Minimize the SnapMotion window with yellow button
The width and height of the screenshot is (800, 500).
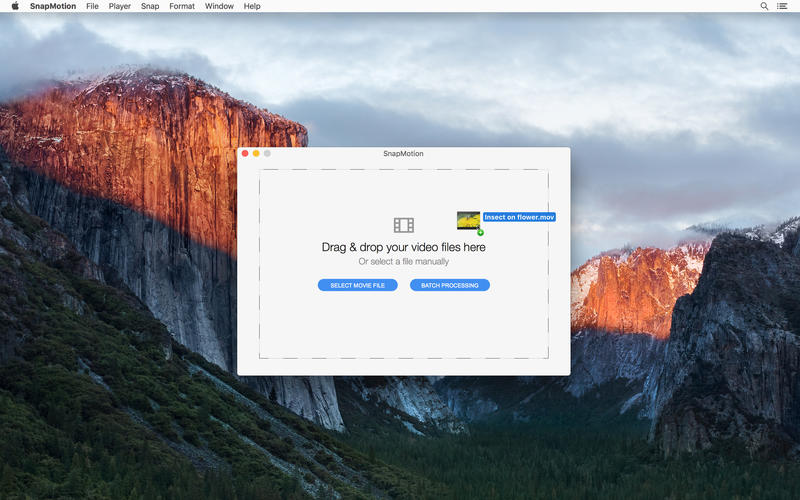pyautogui.click(x=256, y=153)
